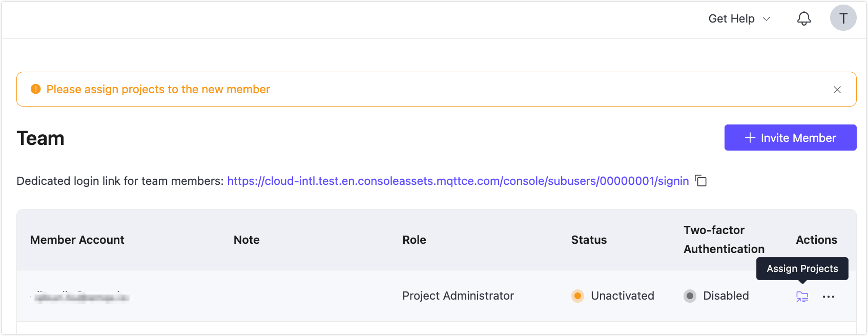Open the team members dedicated login link
This screenshot has height=336, width=868.
(x=458, y=181)
